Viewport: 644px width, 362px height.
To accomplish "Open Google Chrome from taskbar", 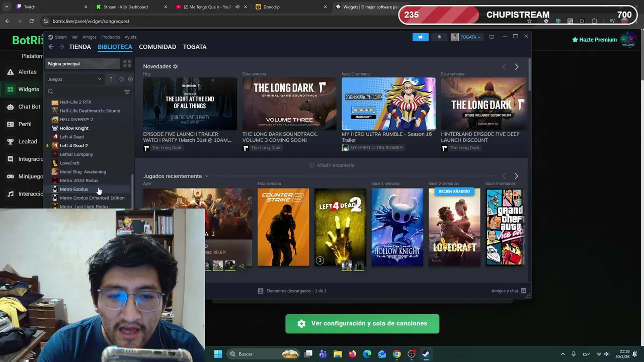I will 397,354.
